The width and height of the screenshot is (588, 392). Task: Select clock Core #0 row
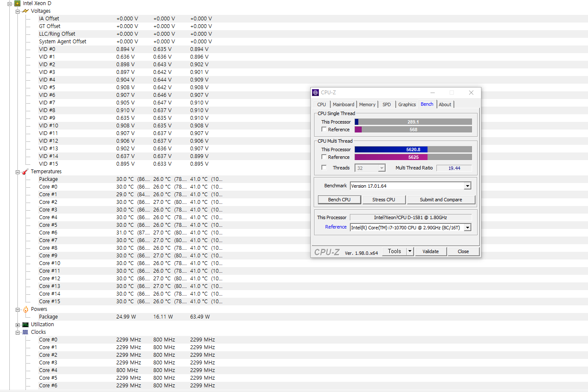[x=313, y=340]
